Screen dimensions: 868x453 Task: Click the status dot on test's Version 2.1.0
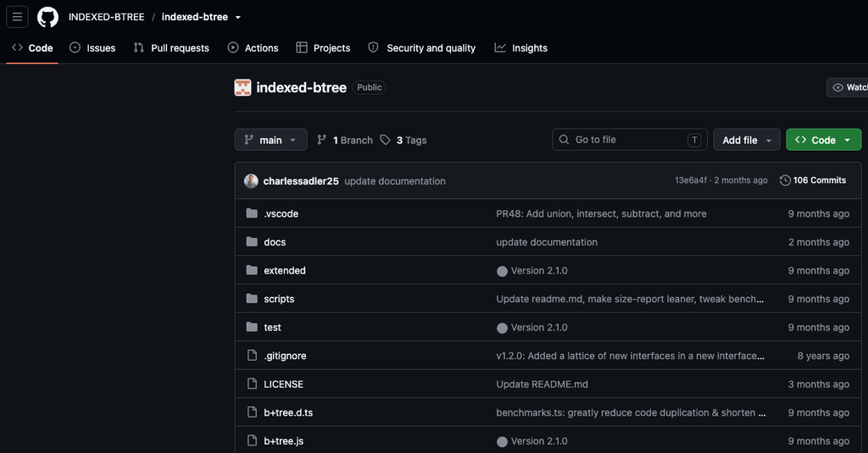point(502,328)
